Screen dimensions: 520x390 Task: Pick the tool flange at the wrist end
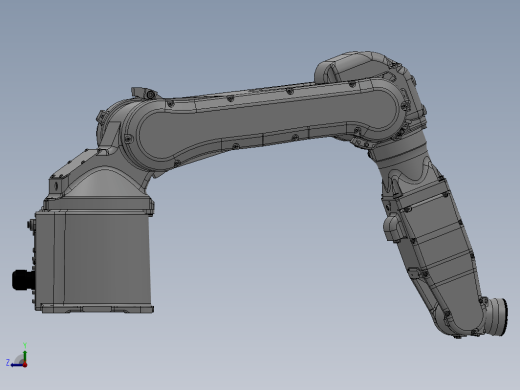click(499, 317)
